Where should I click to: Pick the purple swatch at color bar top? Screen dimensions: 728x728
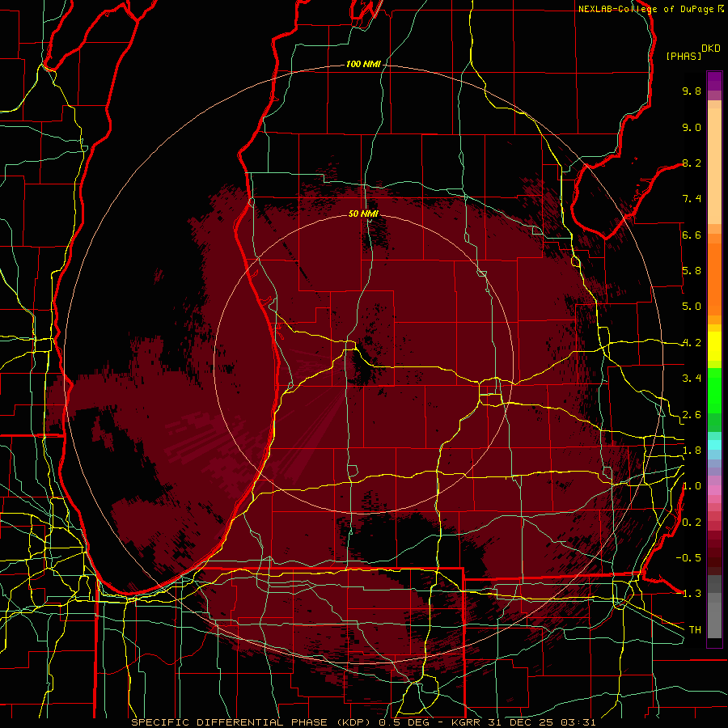[714, 81]
